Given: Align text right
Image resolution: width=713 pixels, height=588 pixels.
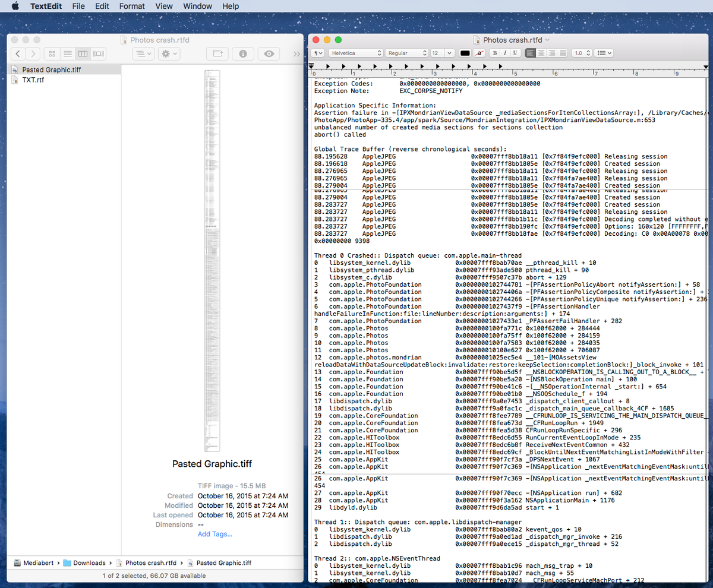Looking at the screenshot, I should pyautogui.click(x=551, y=53).
